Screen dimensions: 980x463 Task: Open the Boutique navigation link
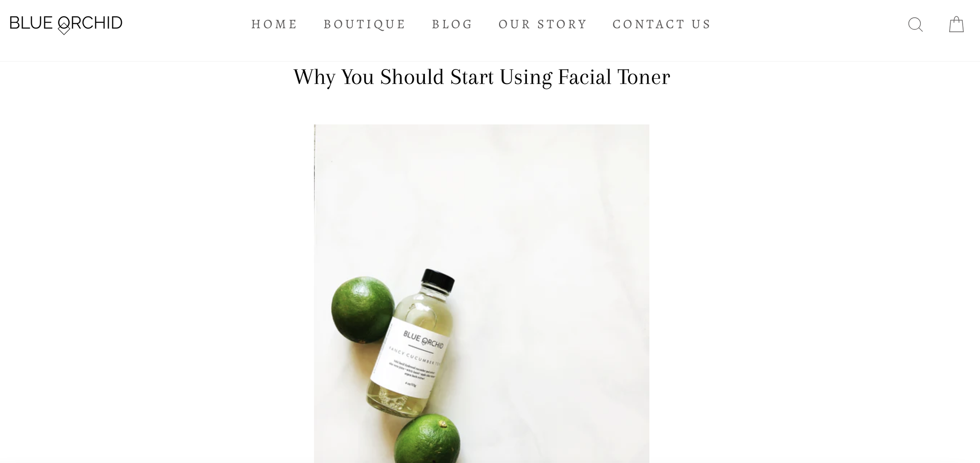click(x=365, y=24)
